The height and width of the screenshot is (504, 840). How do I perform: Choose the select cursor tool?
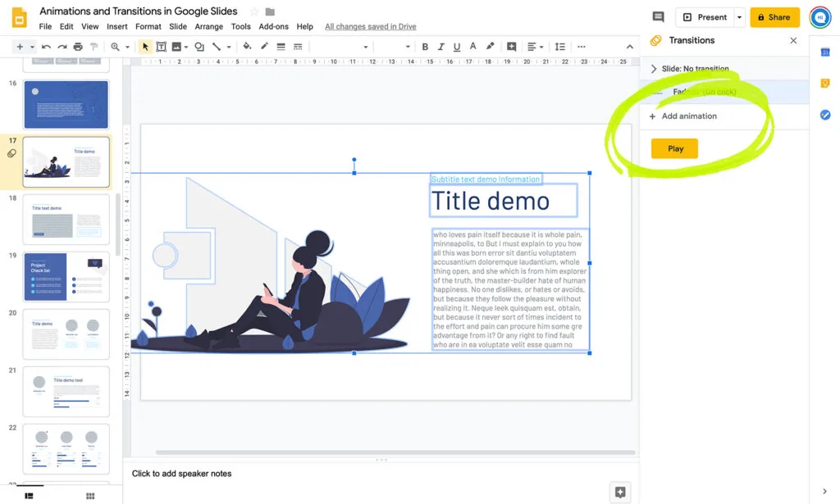[145, 47]
